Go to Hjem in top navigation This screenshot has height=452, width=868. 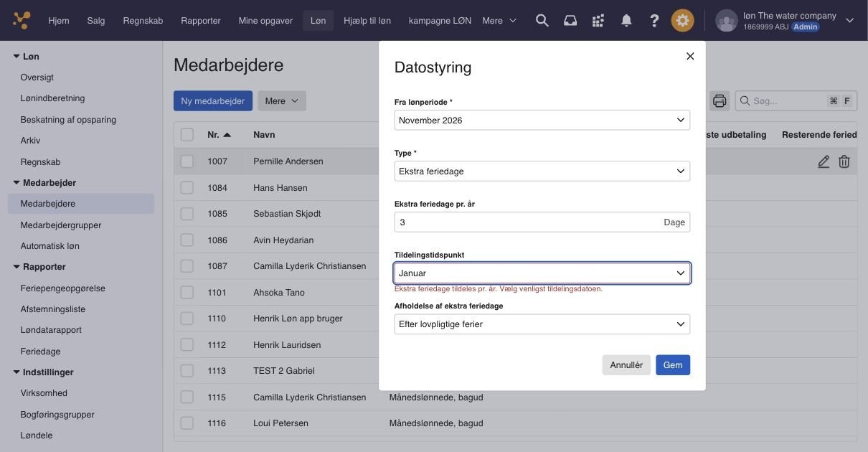[59, 21]
